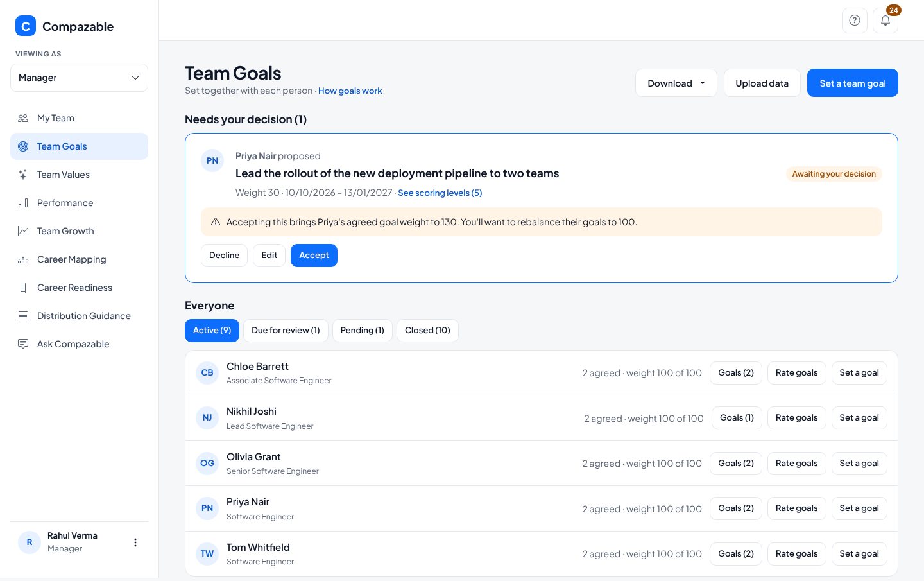Switch to the Closed (10) tab
Image resolution: width=924 pixels, height=581 pixels.
[x=427, y=331]
